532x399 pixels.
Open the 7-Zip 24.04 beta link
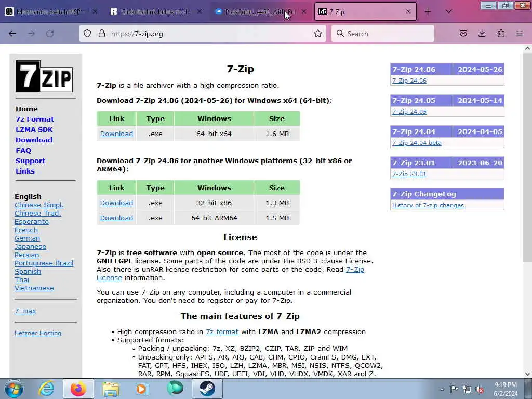(417, 143)
